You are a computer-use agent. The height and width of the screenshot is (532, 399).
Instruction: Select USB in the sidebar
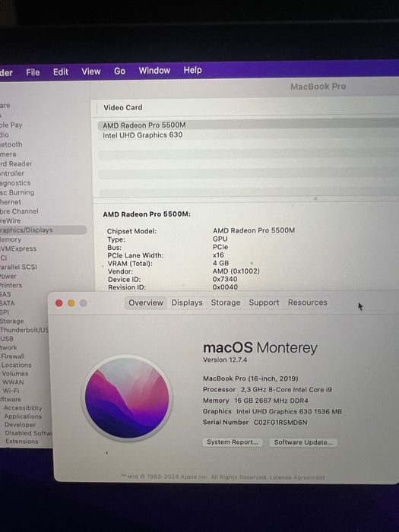(7, 339)
